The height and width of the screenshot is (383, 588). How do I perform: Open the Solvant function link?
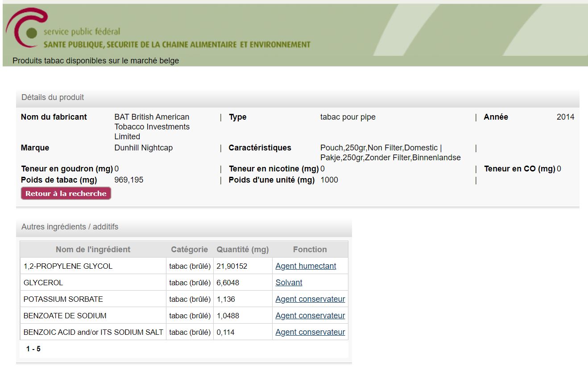coord(289,283)
